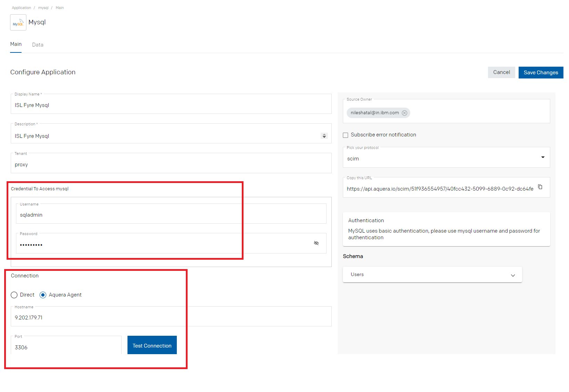The image size is (569, 392).
Task: Toggle password visibility eye icon
Action: [316, 243]
